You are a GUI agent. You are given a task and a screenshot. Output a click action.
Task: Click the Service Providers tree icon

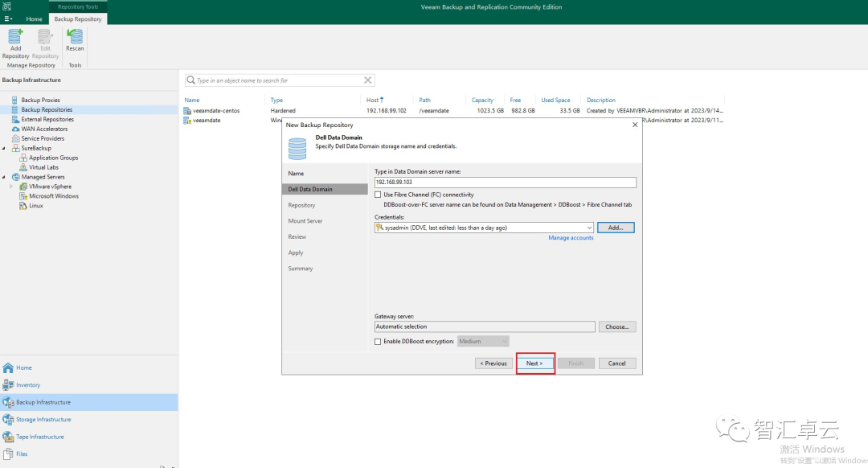(15, 138)
